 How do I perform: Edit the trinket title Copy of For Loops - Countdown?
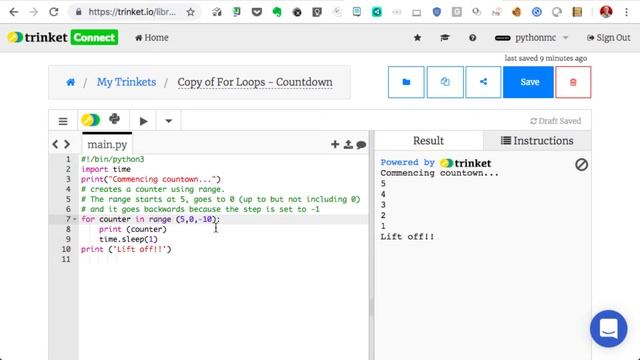click(x=255, y=82)
